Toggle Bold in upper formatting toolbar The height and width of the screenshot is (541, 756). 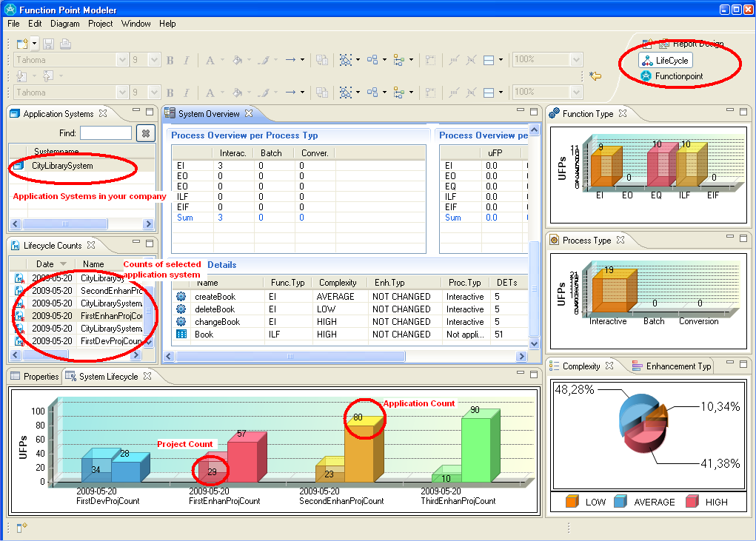(x=170, y=60)
